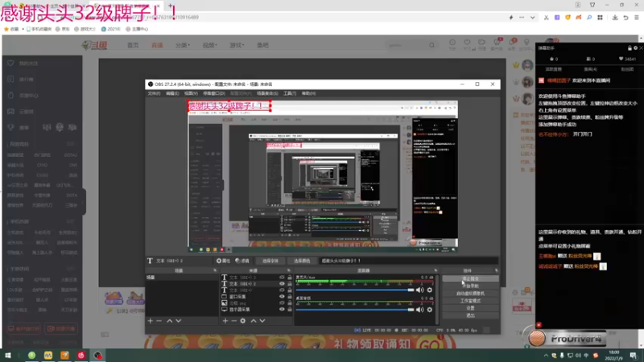Open the Windows Start menu
Image resolution: width=644 pixels, height=362 pixels.
[x=8, y=356]
